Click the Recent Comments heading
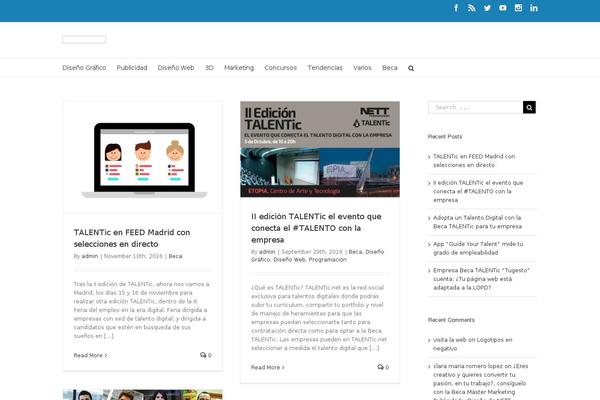Screen dimensions: 600x400 [451, 320]
